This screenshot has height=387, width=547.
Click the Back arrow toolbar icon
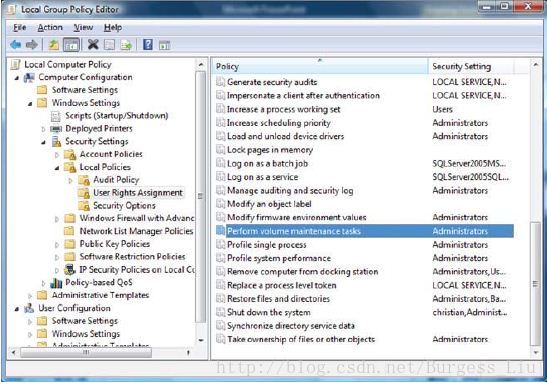click(x=16, y=45)
